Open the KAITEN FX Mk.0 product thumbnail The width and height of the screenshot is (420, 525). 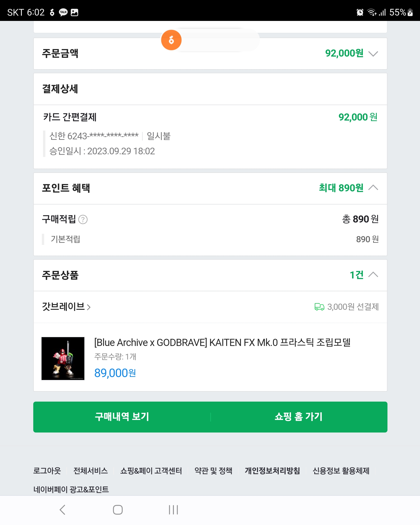(63, 358)
